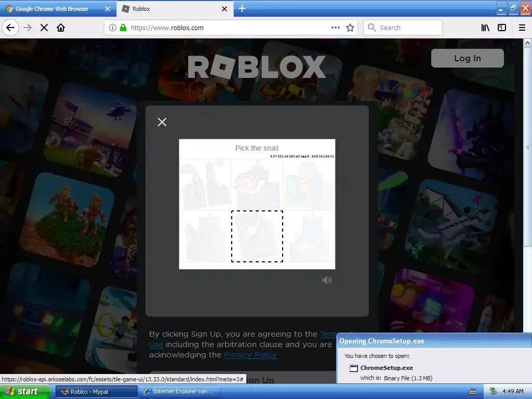
Task: Open the Use terms link
Action: 156,344
